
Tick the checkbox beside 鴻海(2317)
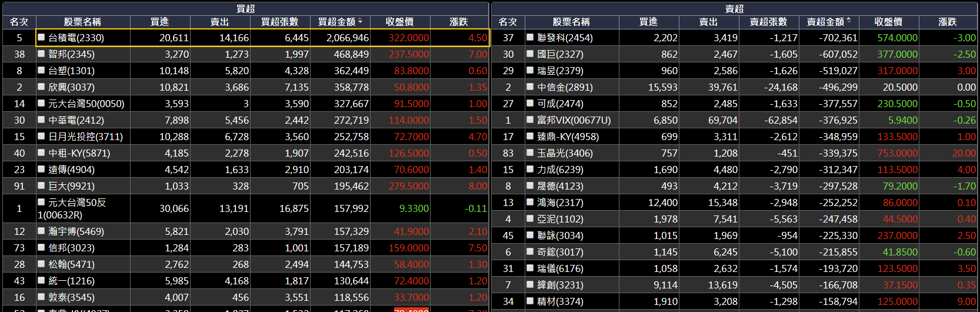pos(530,202)
